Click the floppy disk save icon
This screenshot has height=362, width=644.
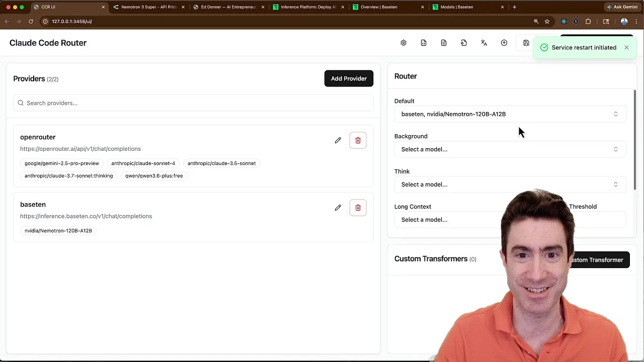pyautogui.click(x=526, y=43)
